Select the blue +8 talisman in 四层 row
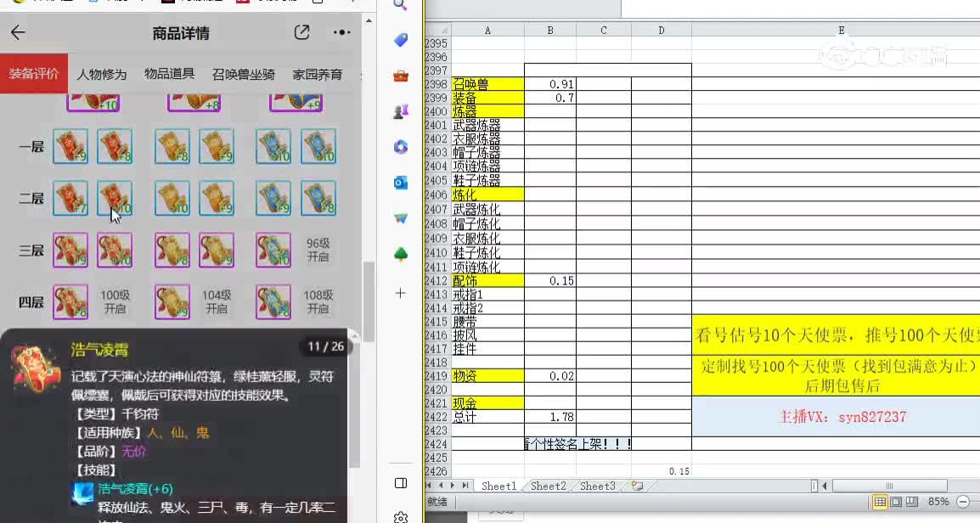The height and width of the screenshot is (523, 980). pos(273,301)
